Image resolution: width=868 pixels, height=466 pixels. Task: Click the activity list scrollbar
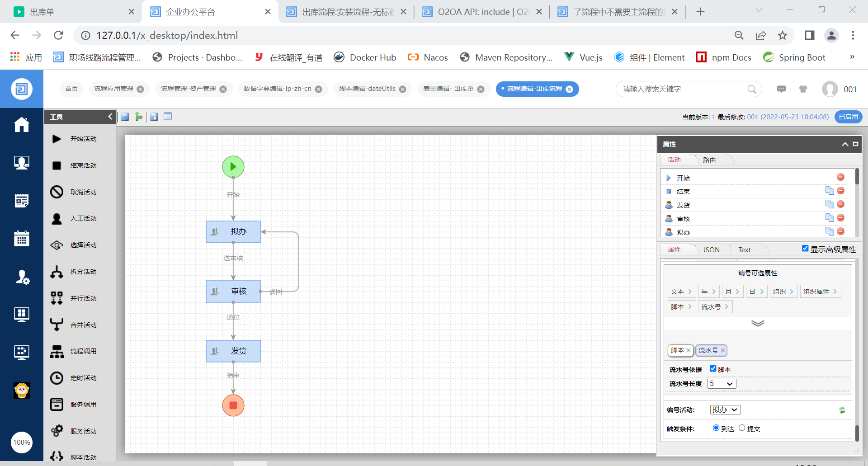click(x=857, y=177)
